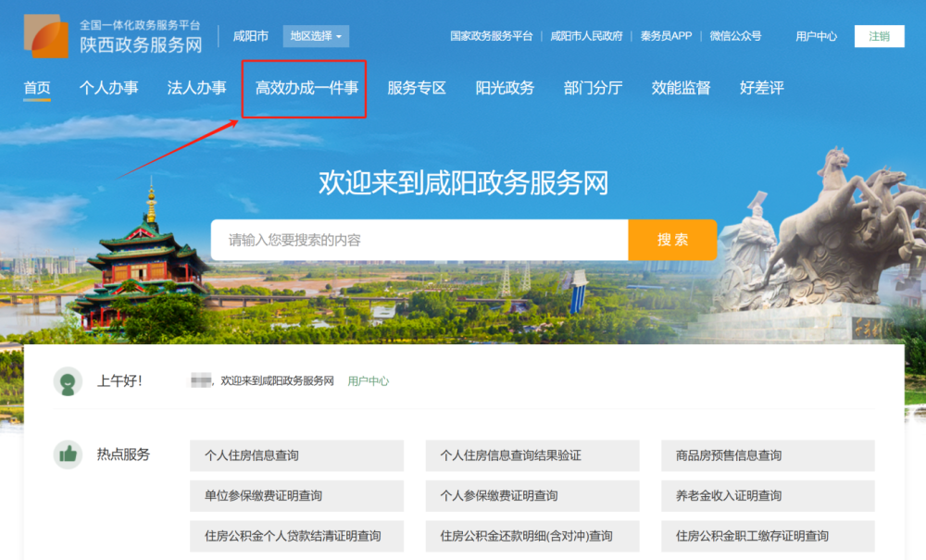Click the thumbs-up 热点服务 icon
The height and width of the screenshot is (560, 926).
66,455
